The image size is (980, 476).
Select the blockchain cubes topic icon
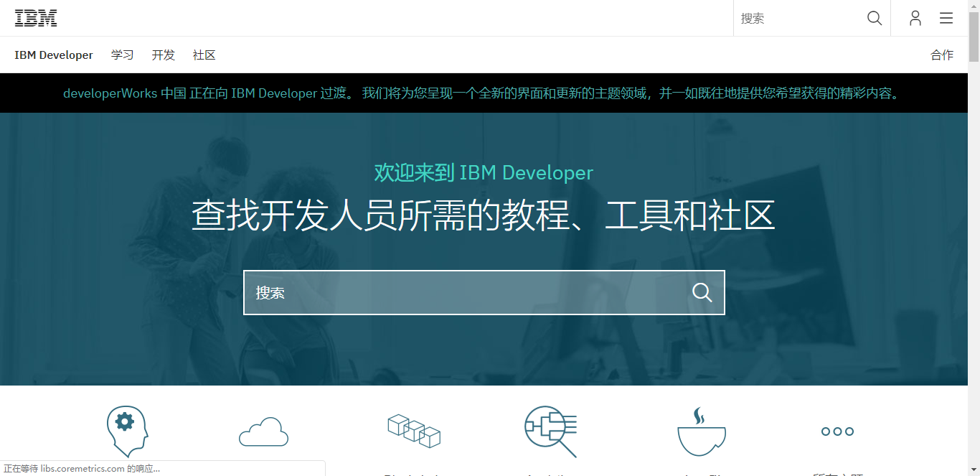(414, 430)
